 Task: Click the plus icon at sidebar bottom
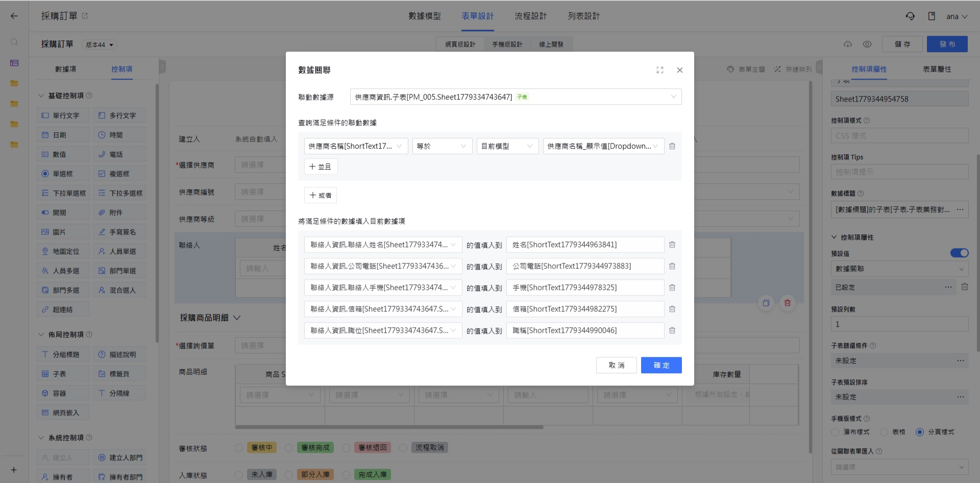coord(14,470)
